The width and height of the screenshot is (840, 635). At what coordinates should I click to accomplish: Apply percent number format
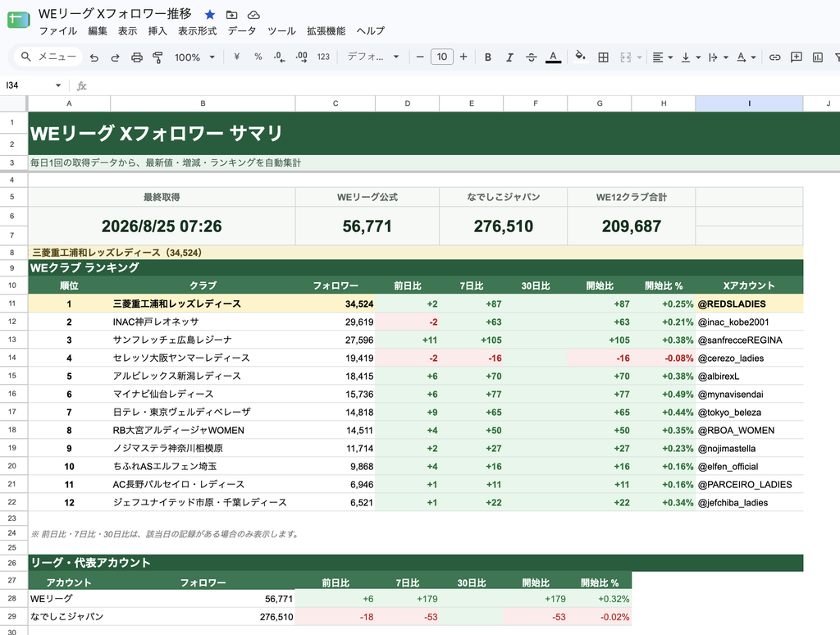click(258, 57)
